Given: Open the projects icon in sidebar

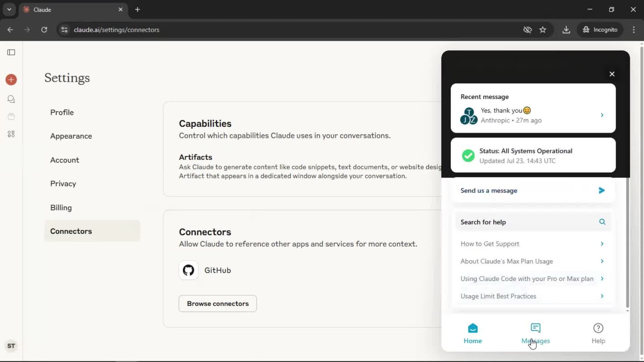Looking at the screenshot, I should pyautogui.click(x=11, y=117).
